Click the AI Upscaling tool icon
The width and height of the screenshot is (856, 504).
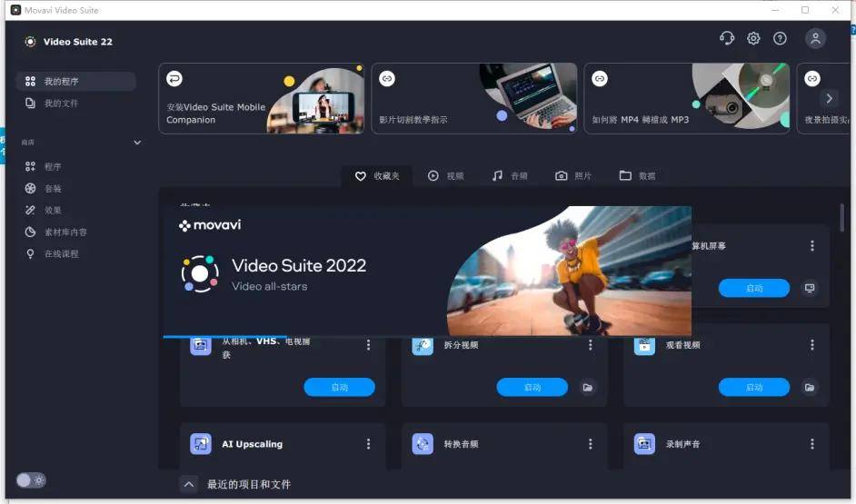coord(201,444)
